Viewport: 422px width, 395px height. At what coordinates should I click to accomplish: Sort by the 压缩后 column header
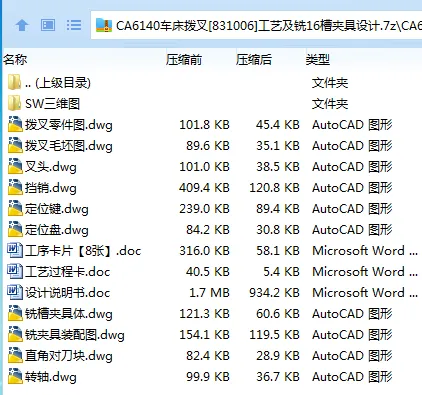[x=254, y=60]
